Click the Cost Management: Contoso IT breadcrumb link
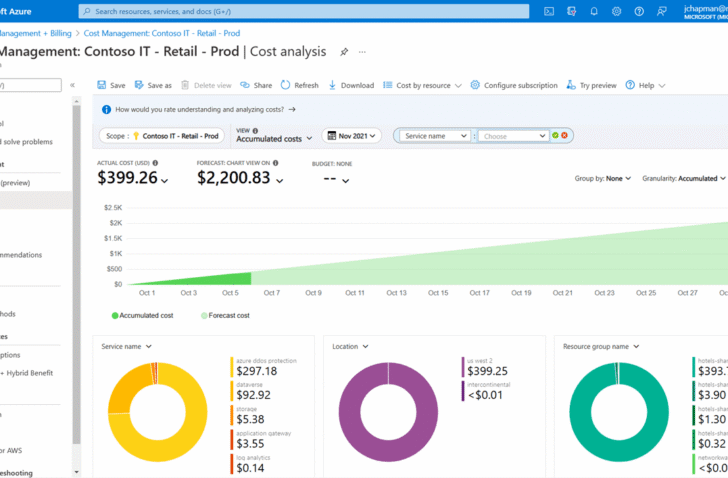Image resolution: width=728 pixels, height=478 pixels. [162, 33]
